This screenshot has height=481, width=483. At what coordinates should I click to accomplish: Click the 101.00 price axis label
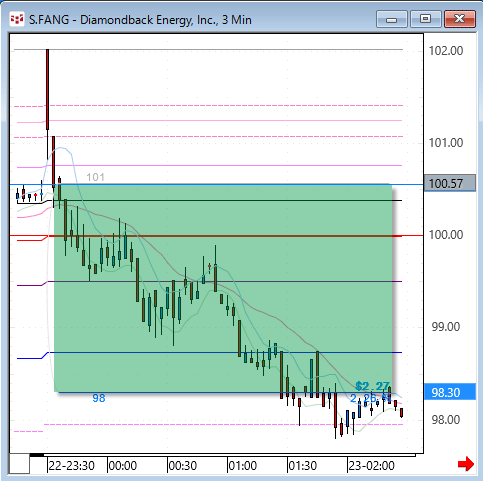pos(446,143)
